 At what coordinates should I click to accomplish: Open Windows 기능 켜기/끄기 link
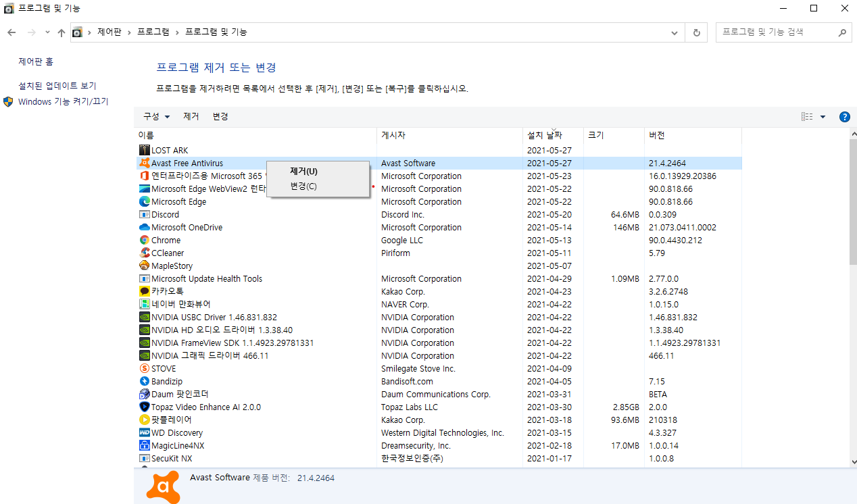tap(64, 102)
